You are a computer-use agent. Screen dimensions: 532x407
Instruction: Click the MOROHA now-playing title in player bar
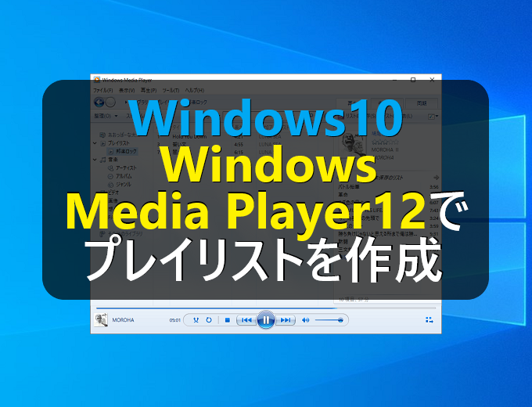123,320
